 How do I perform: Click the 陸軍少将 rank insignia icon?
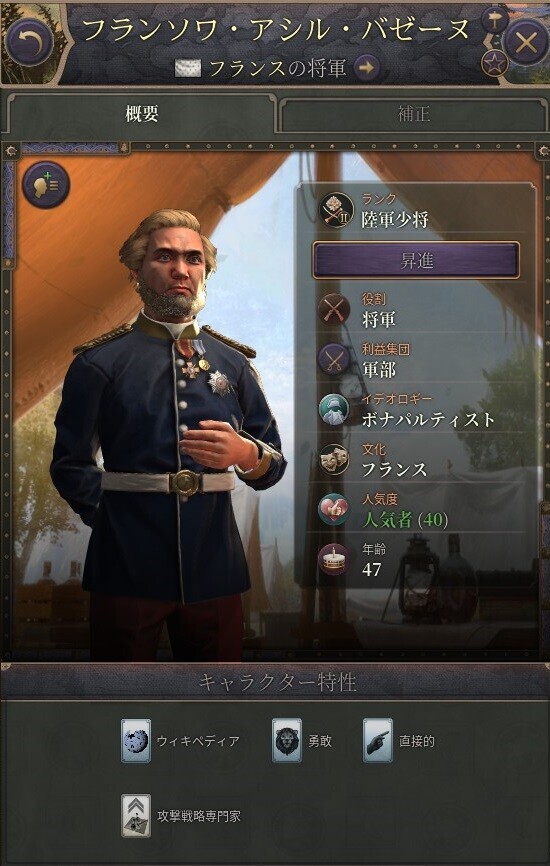(336, 210)
